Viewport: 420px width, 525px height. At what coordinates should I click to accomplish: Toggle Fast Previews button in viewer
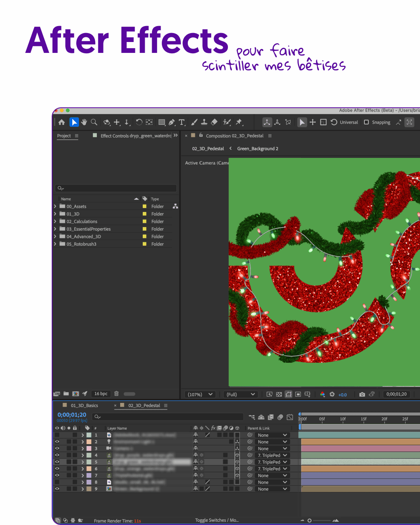coord(269,394)
